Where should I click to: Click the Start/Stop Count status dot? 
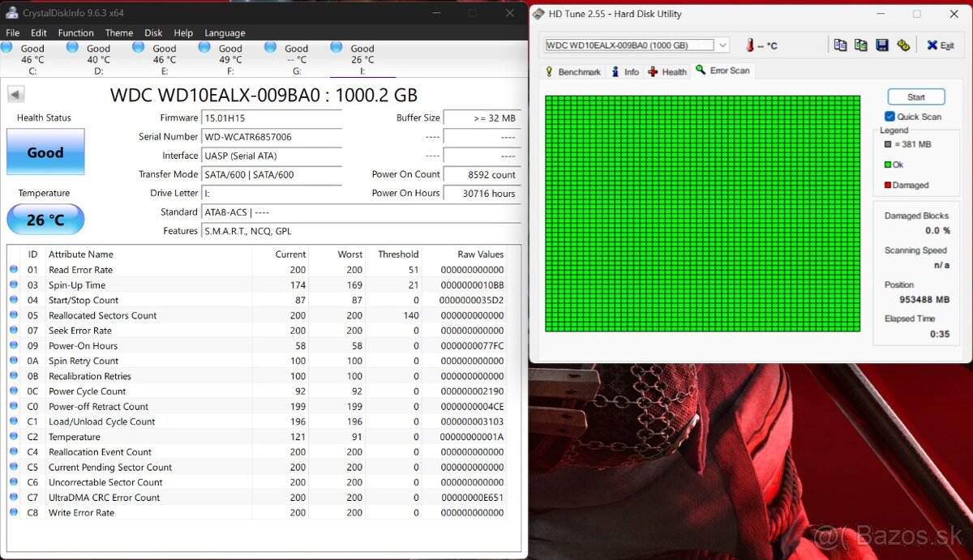click(x=14, y=301)
